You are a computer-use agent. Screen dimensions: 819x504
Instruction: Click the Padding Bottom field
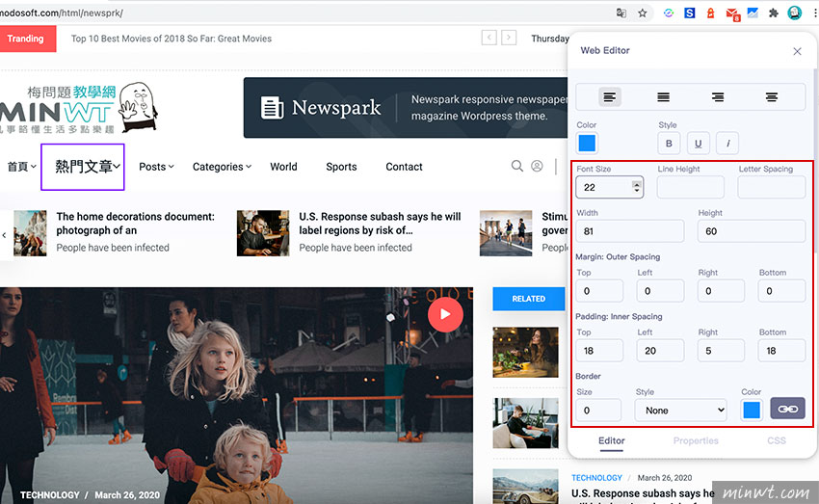[782, 351]
